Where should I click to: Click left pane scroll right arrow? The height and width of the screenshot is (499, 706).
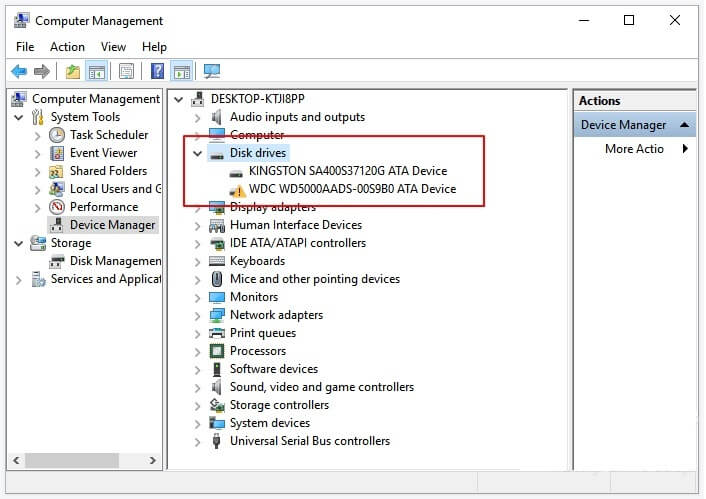click(153, 460)
